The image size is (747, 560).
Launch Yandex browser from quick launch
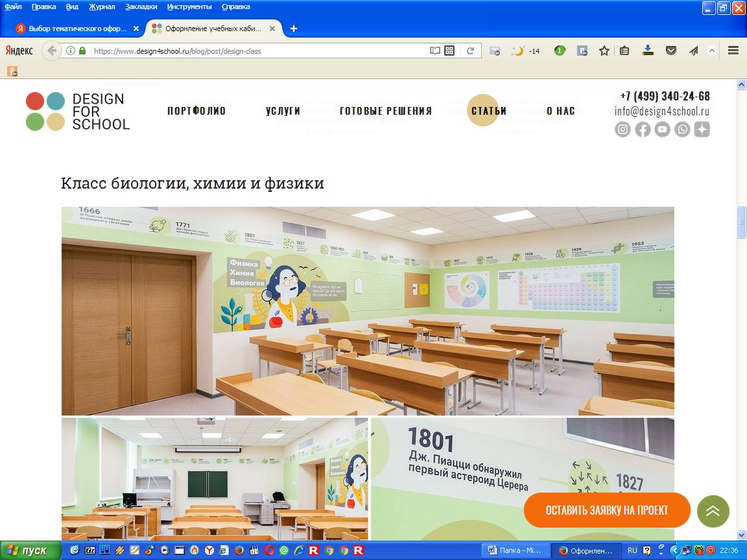tap(209, 550)
